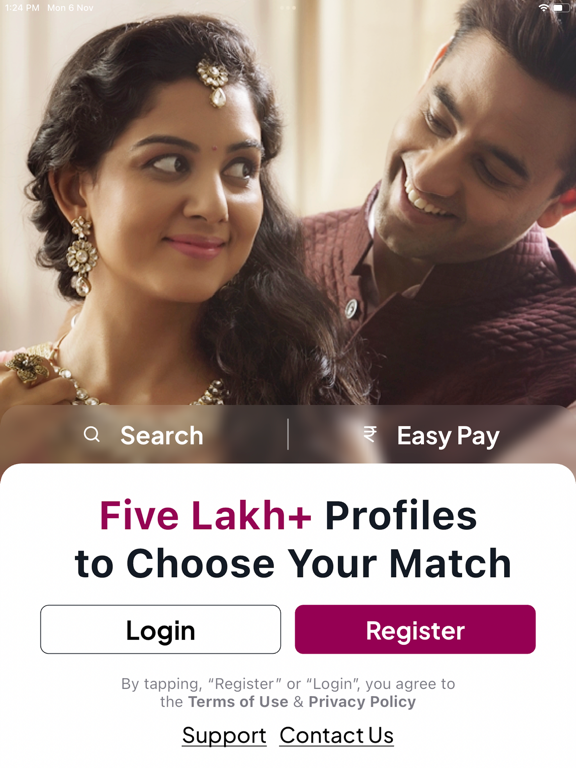The width and height of the screenshot is (576, 768).
Task: Click the maroon Register button
Action: (x=415, y=629)
